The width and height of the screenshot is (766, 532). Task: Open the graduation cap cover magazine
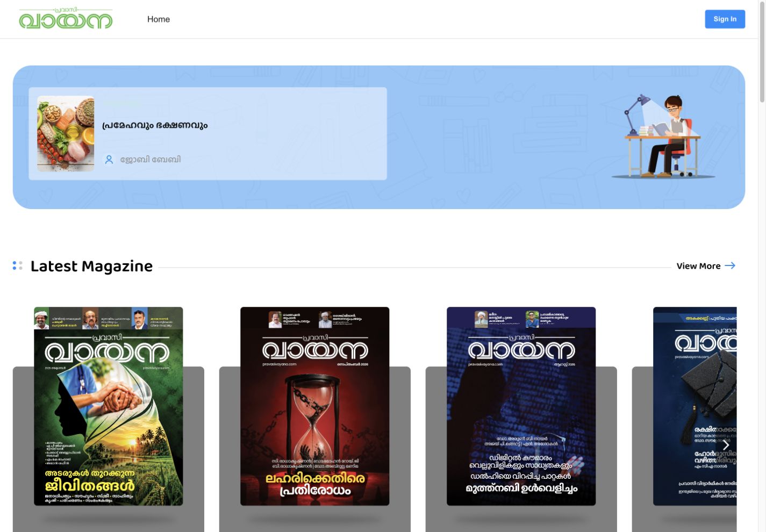[x=695, y=406]
